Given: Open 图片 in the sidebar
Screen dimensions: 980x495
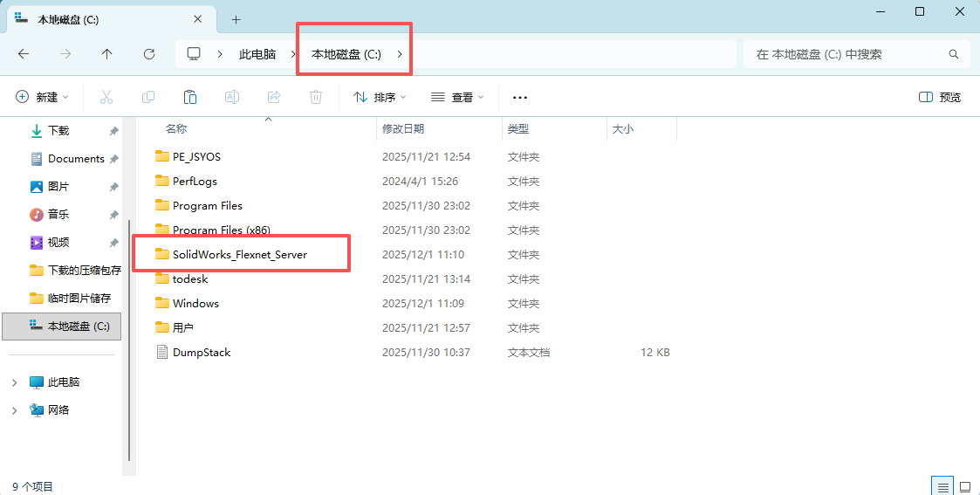Looking at the screenshot, I should pyautogui.click(x=58, y=187).
